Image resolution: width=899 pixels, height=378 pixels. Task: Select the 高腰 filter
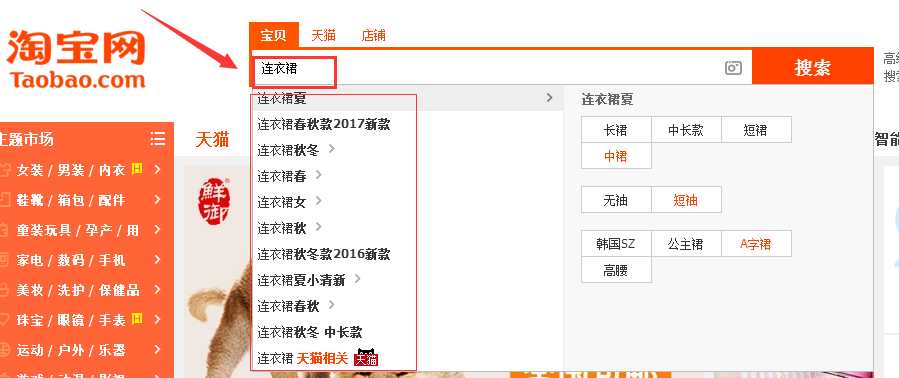pos(616,270)
